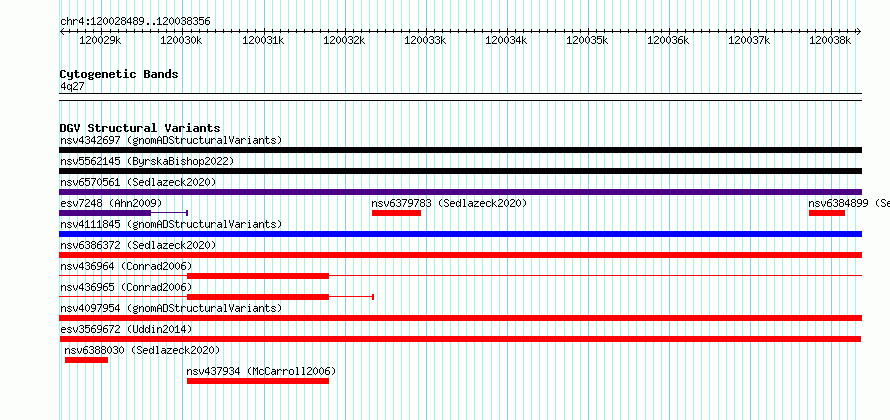Screen dimensions: 890x420
Task: Click the nsv6388030 short red bar
Action: point(86,360)
